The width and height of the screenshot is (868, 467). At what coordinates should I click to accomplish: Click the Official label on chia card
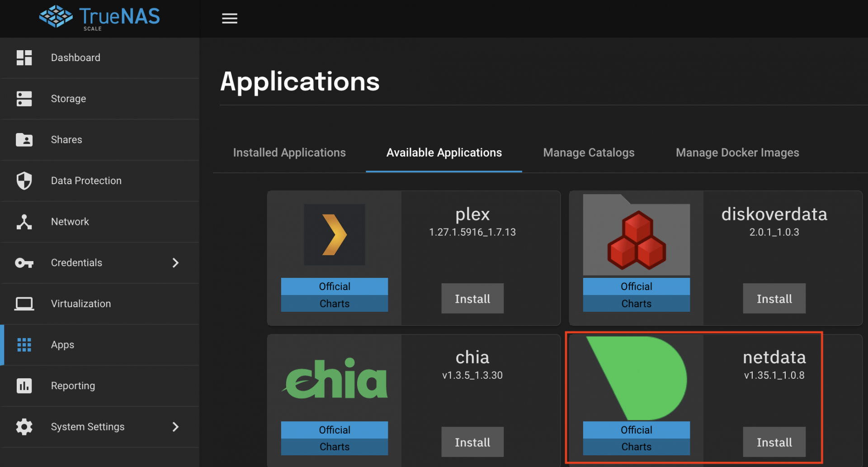coord(335,430)
